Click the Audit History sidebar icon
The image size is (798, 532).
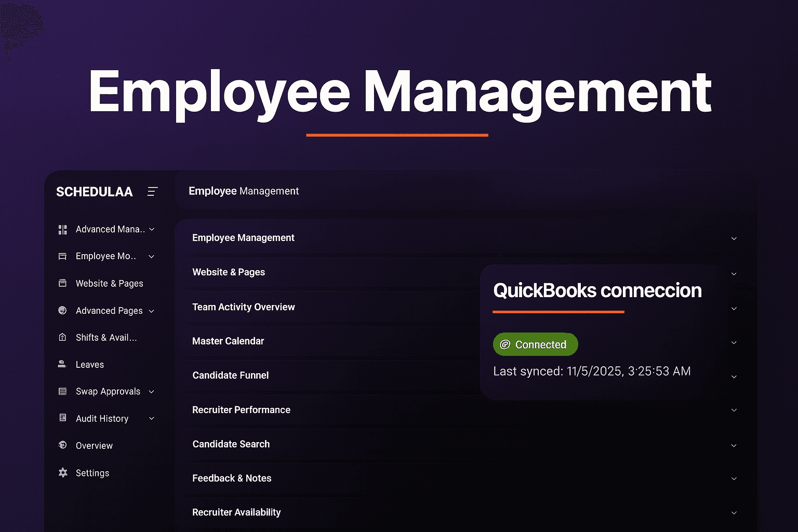[x=63, y=418]
